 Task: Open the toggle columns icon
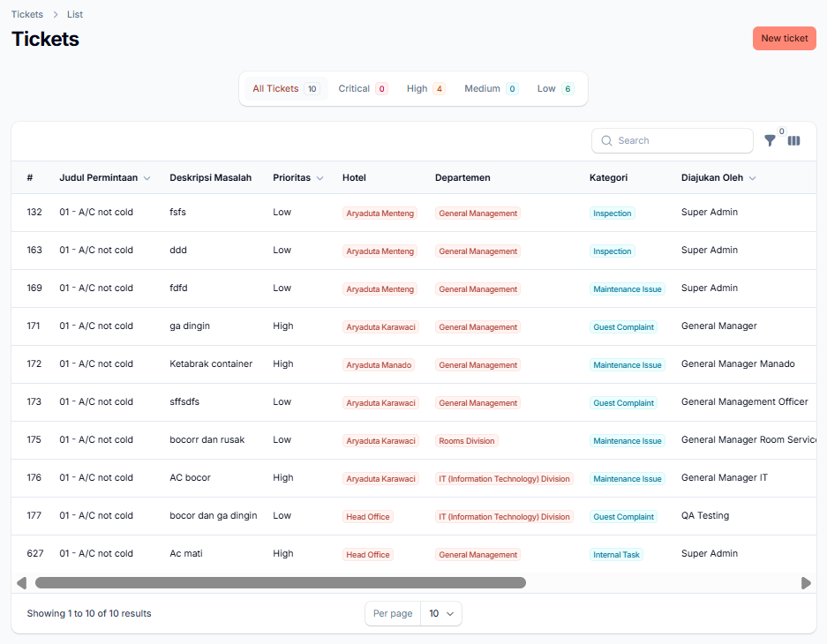793,140
